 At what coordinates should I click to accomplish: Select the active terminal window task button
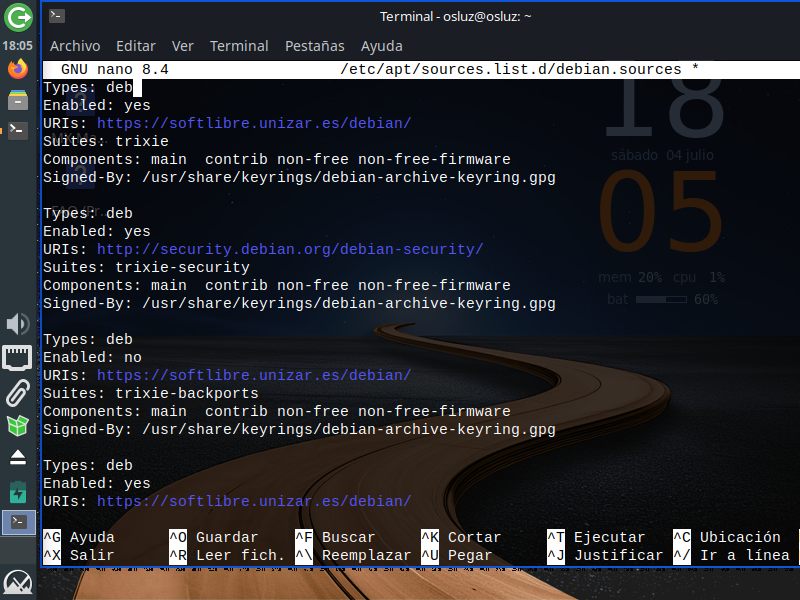click(19, 522)
